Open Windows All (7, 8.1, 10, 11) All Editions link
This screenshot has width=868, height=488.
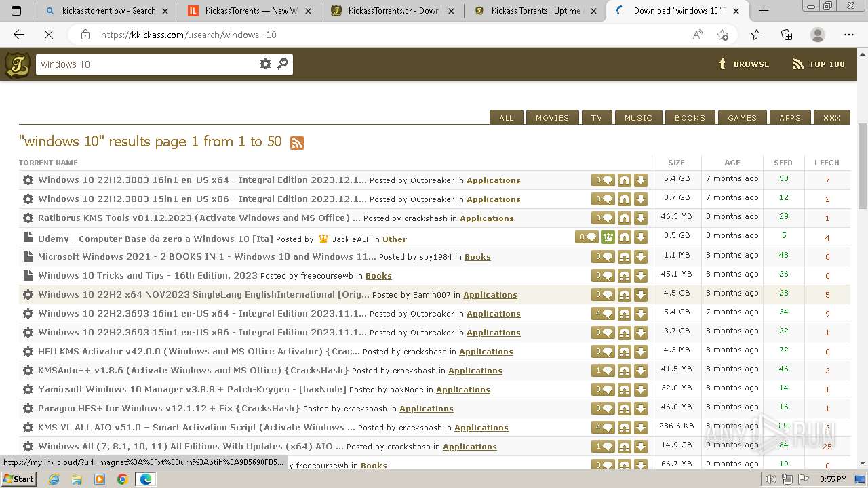(x=191, y=446)
